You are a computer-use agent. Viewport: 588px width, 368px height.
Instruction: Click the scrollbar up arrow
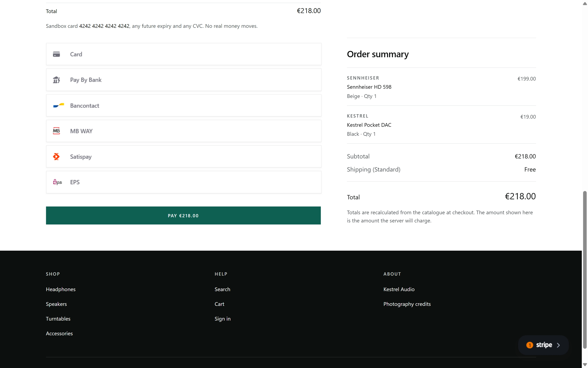pyautogui.click(x=585, y=3)
